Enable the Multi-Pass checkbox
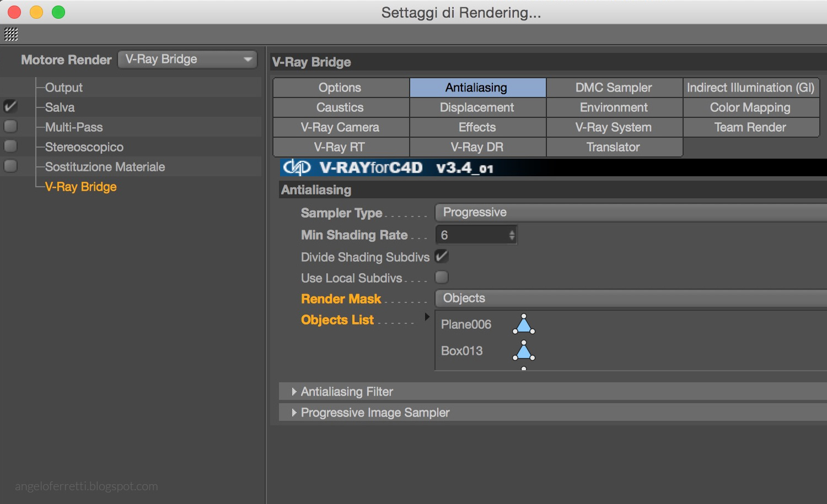 10,126
